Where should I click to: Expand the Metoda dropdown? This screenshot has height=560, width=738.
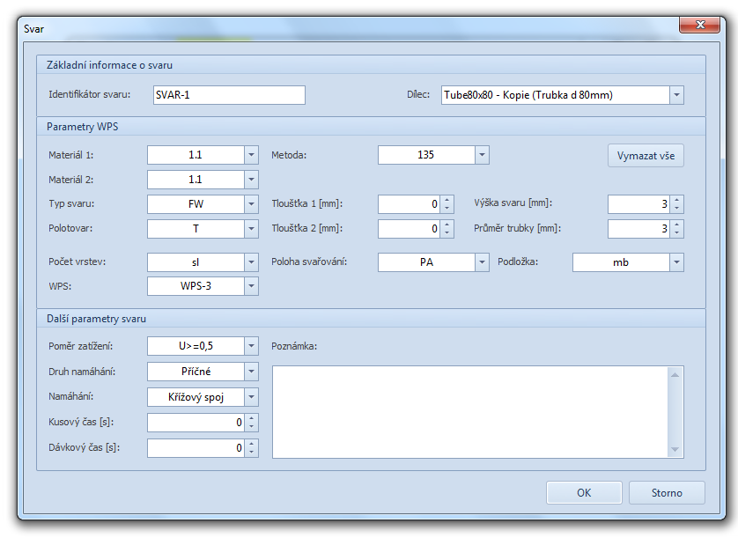[482, 155]
